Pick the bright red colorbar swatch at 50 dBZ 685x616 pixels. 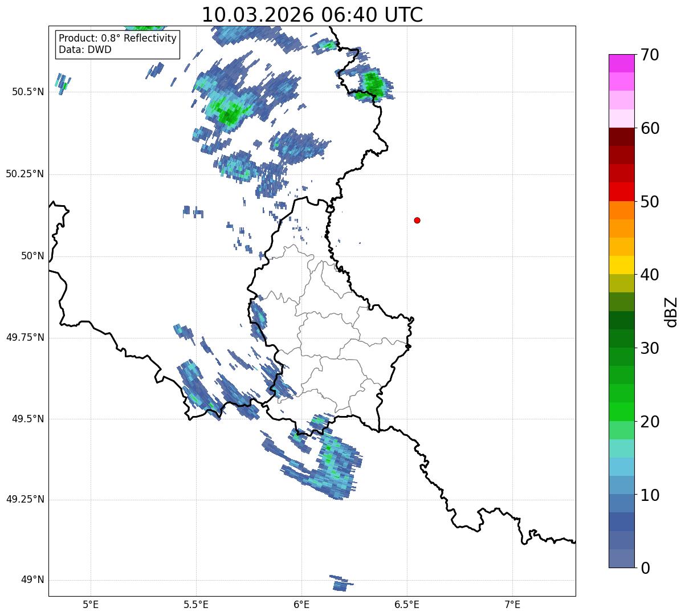click(x=621, y=191)
